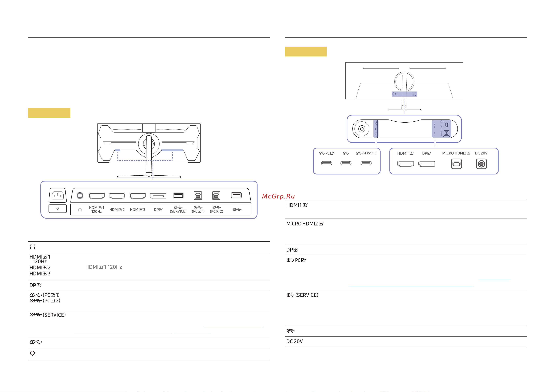Click the DisplayPort drawing beside the MICRO HDMI2 label

coord(426,164)
